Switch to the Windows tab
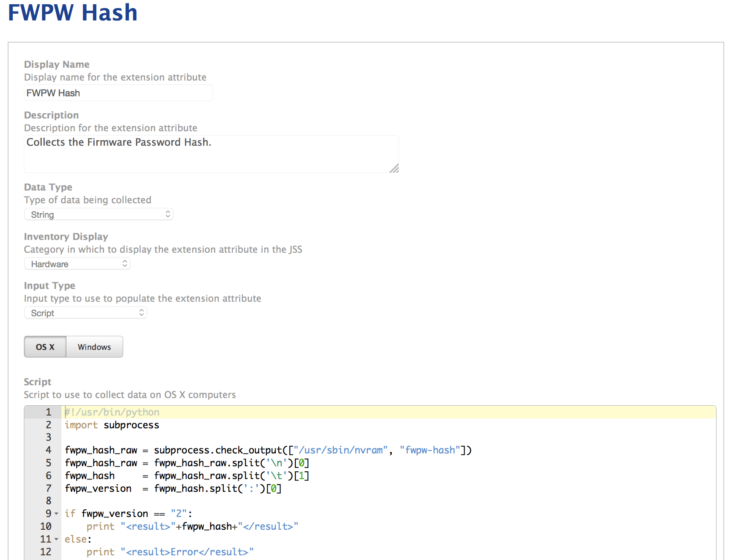The width and height of the screenshot is (734, 560). pos(95,347)
